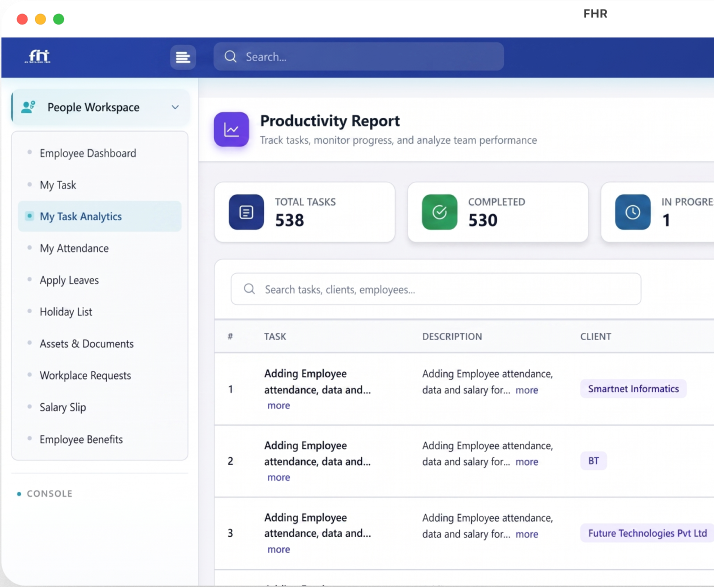Open Employee Dashboard in sidebar

click(x=88, y=153)
